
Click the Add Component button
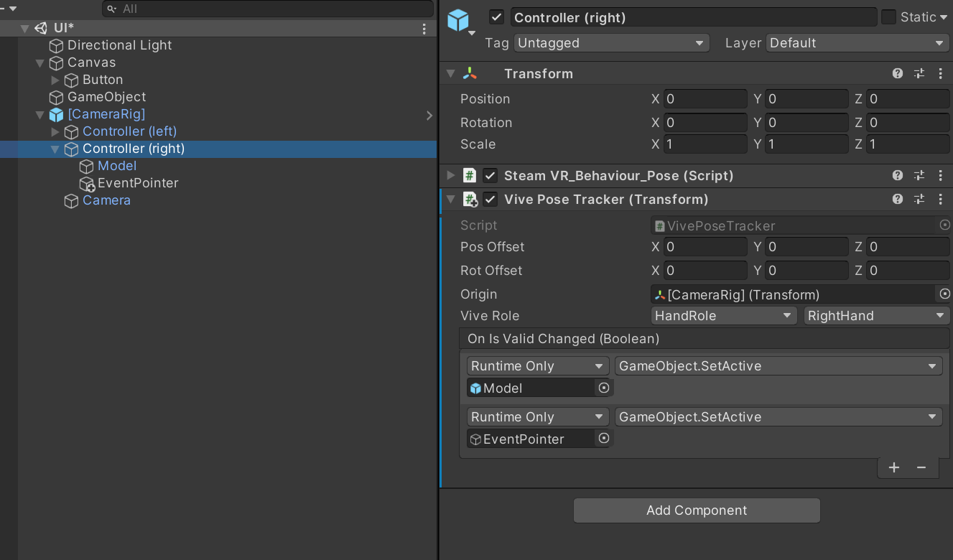tap(697, 510)
